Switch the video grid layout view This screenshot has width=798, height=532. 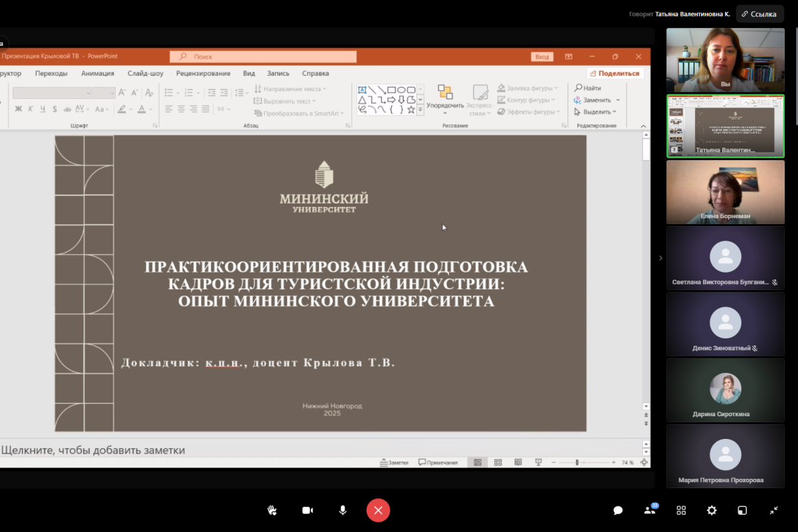[681, 510]
